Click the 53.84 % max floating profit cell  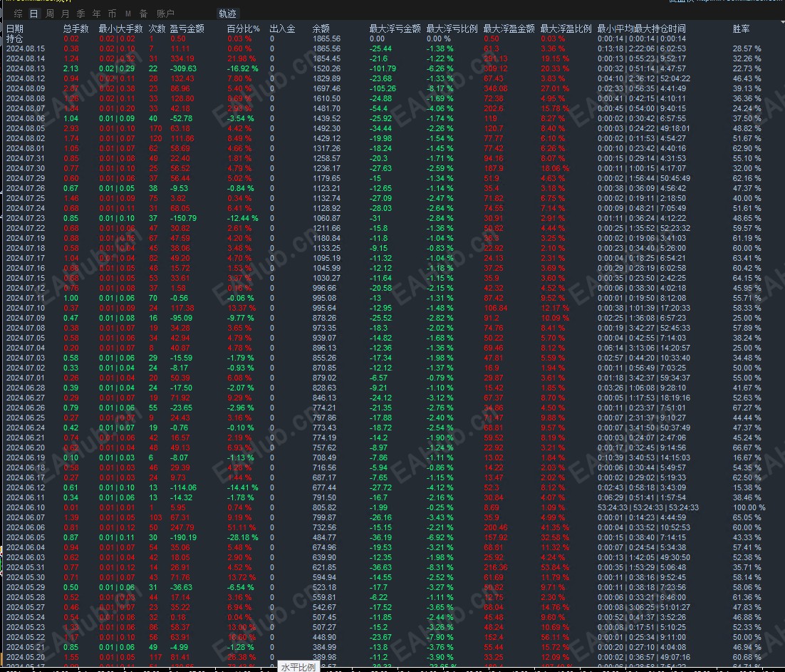pyautogui.click(x=555, y=567)
